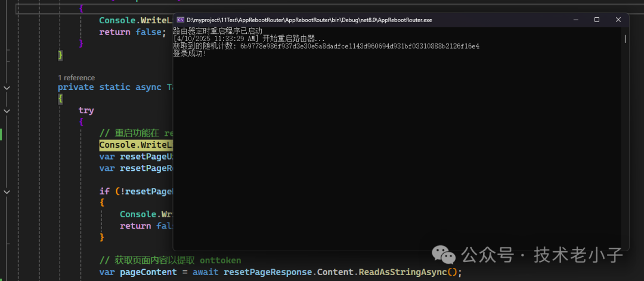The height and width of the screenshot is (281, 644).
Task: Click the console app icon in title bar
Action: (x=180, y=20)
